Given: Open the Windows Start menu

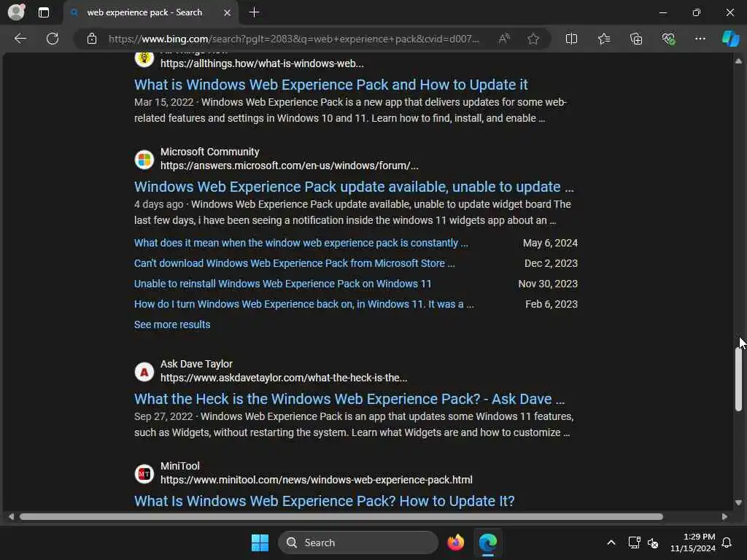Looking at the screenshot, I should (260, 542).
